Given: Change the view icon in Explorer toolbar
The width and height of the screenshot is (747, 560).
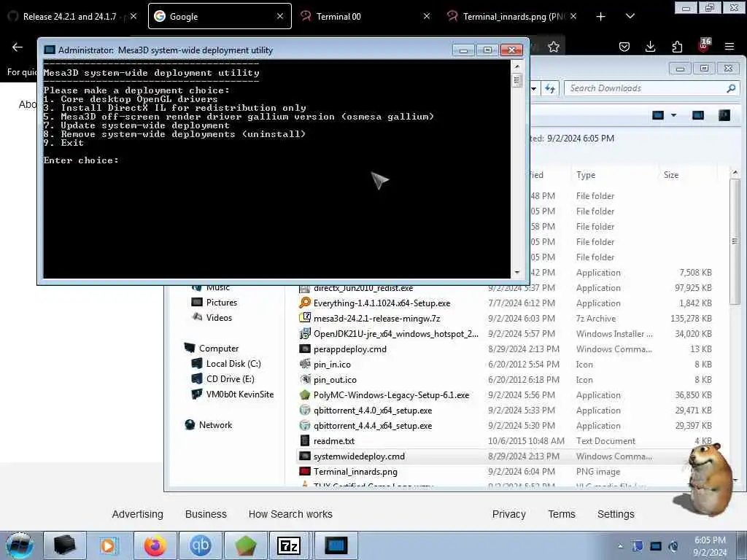Looking at the screenshot, I should click(x=658, y=115).
